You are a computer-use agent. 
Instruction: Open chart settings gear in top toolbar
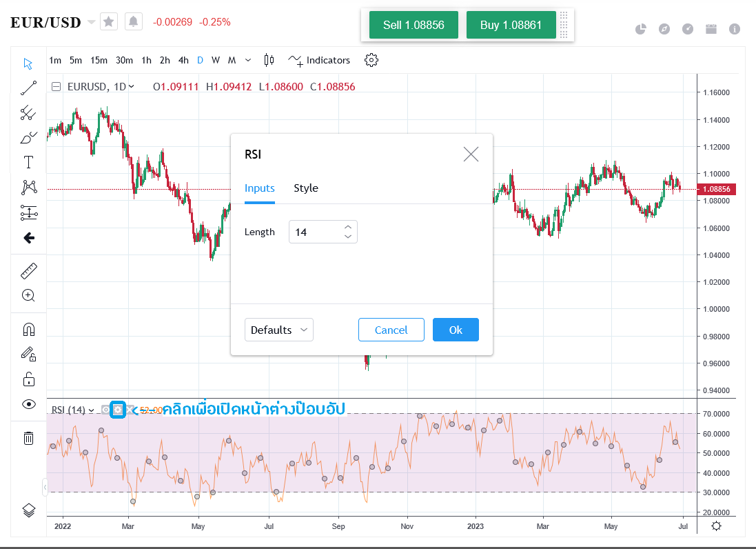click(371, 60)
